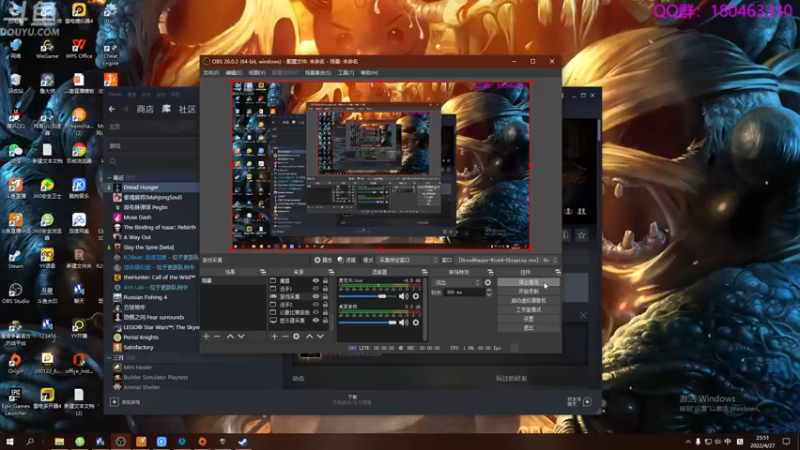The image size is (800, 450).
Task: Go back with Steam's left arrow
Action: pyautogui.click(x=112, y=109)
